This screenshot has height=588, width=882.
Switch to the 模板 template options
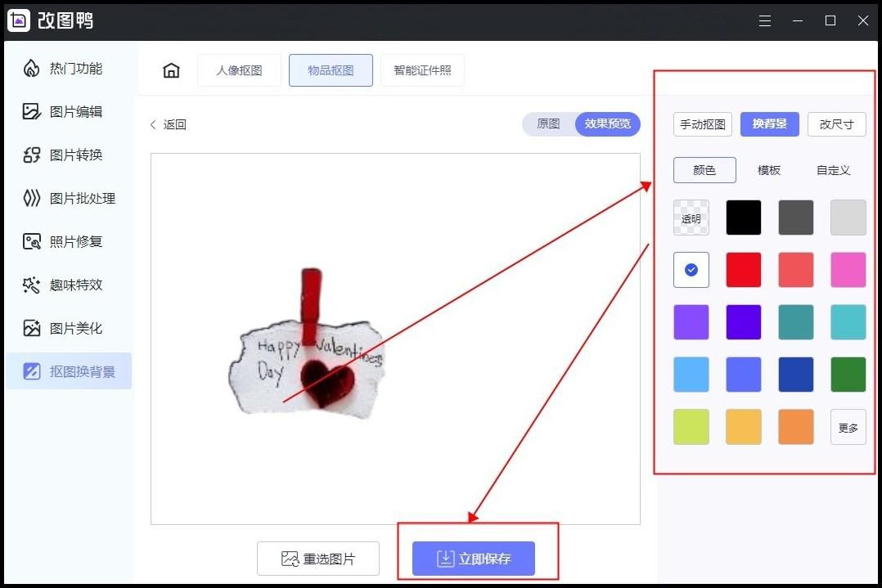point(768,169)
